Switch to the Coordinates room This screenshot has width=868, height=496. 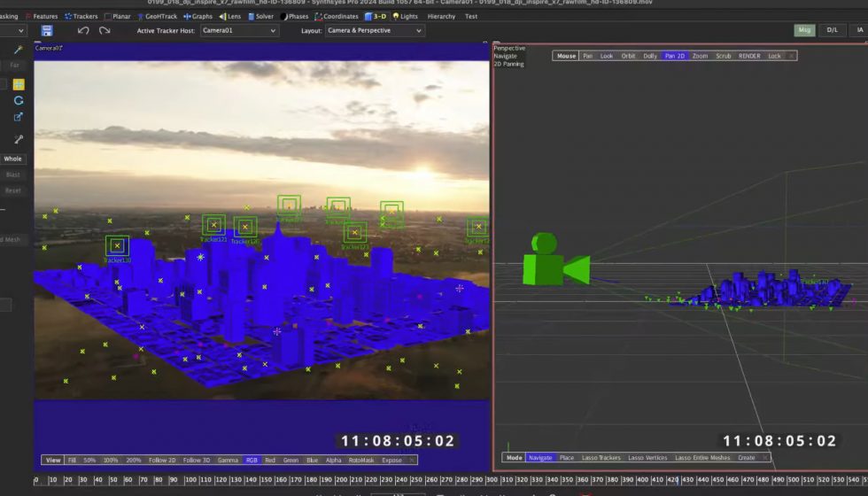pyautogui.click(x=337, y=16)
